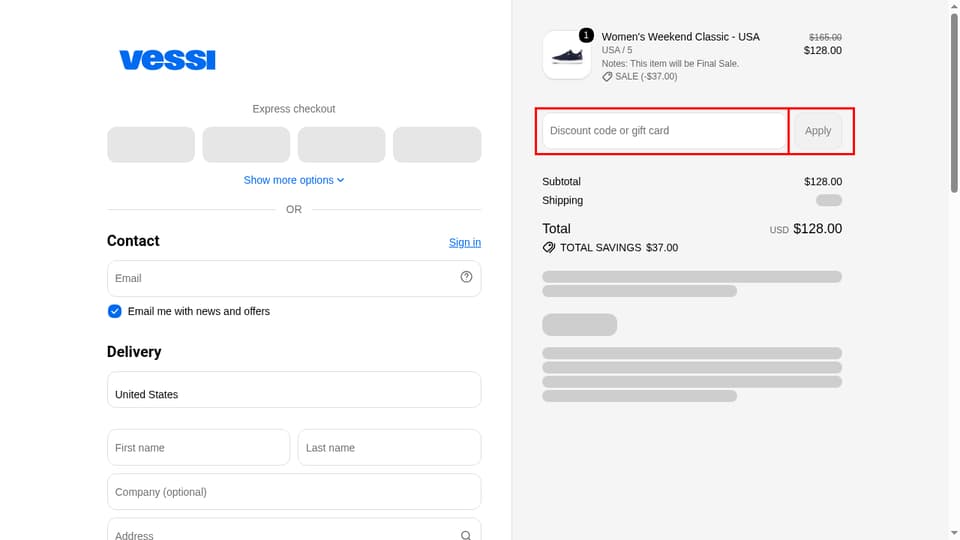Screen dimensions: 960x540
Task: Click the Total Savings tag icon
Action: [x=549, y=247]
